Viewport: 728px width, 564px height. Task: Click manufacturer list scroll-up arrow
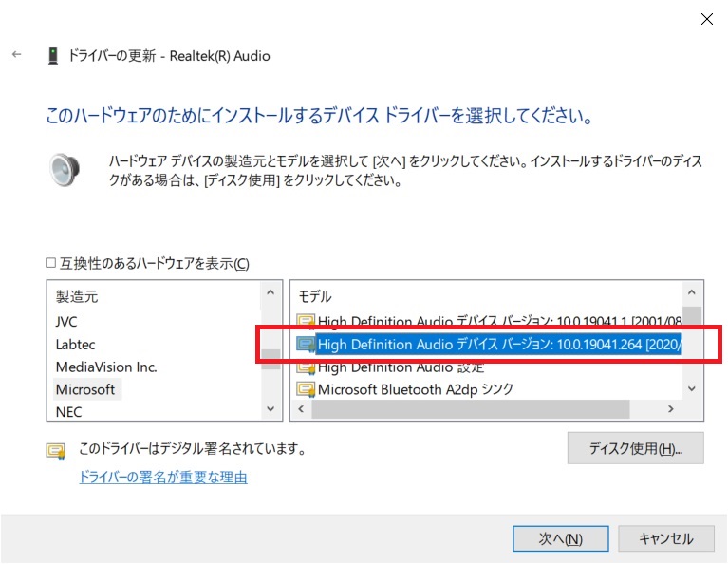[x=271, y=292]
